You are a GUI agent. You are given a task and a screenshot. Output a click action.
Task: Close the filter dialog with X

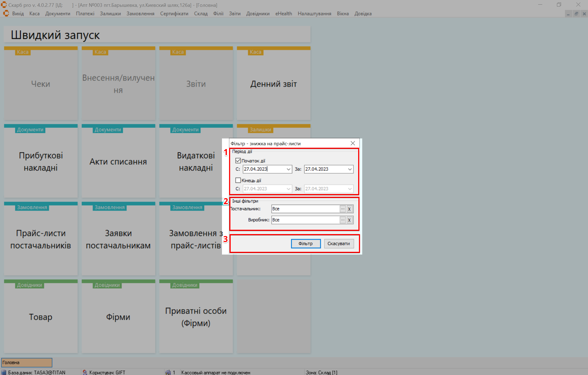click(x=353, y=143)
